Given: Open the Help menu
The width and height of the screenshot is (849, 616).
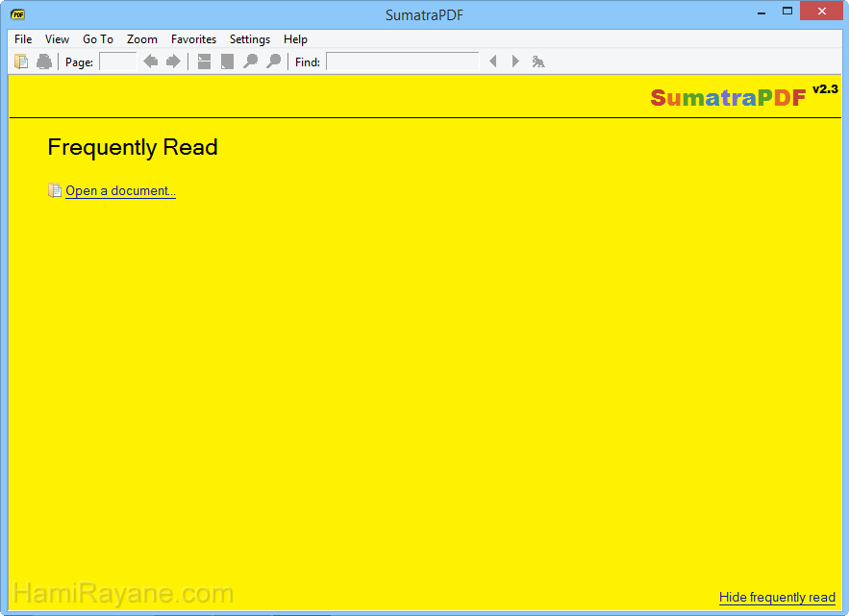Looking at the screenshot, I should [x=295, y=39].
